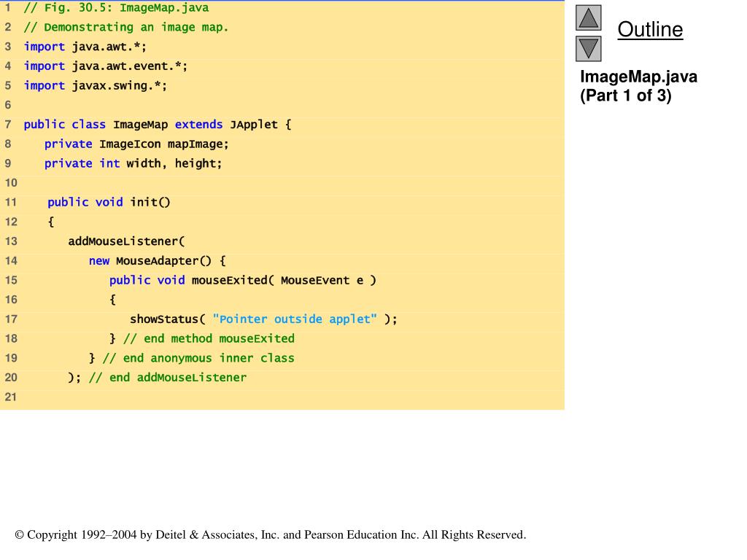This screenshot has width=747, height=560.
Task: Click the comment '// Fig. 30.5: ImageMap.java'
Action: 116,7
